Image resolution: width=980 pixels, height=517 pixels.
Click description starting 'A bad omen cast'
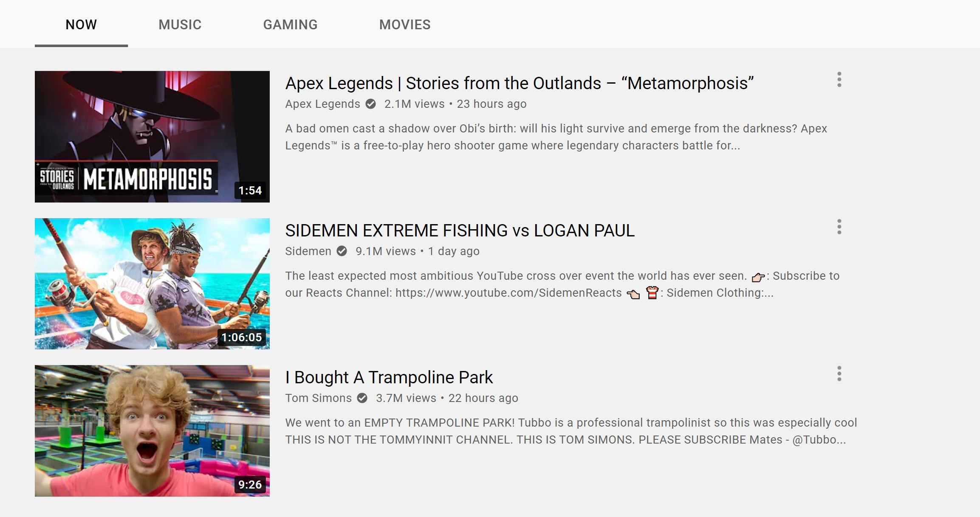pyautogui.click(x=556, y=137)
